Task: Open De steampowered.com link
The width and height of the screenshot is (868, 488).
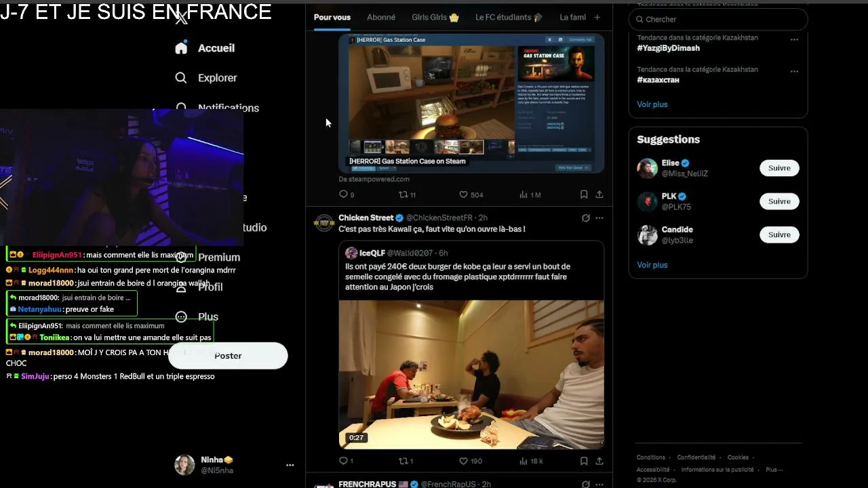Action: tap(374, 179)
